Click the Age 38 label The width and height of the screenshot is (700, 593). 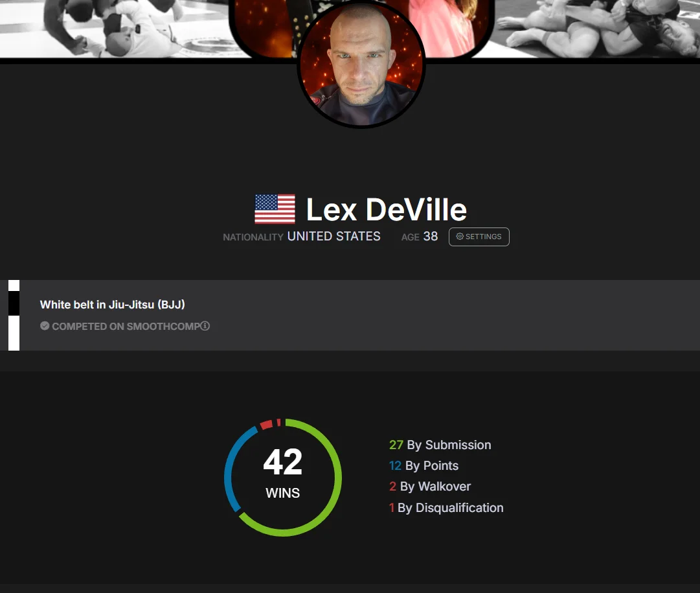(x=420, y=237)
